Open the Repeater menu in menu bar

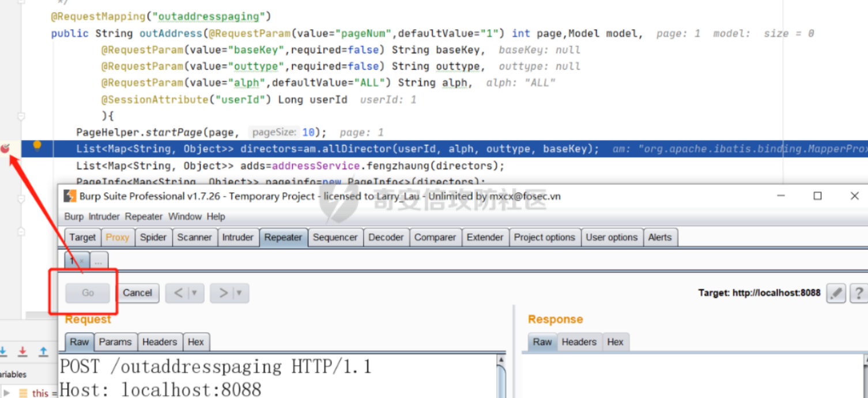144,216
